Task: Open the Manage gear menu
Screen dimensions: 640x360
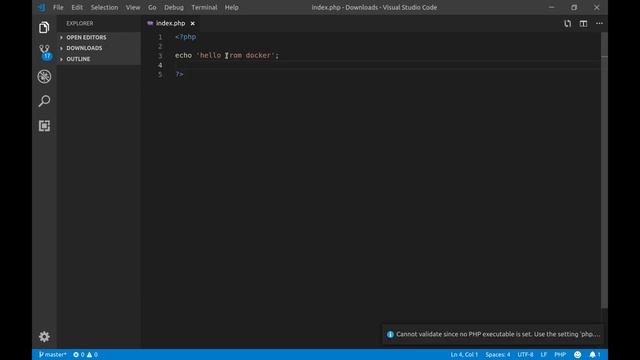Action: click(44, 336)
